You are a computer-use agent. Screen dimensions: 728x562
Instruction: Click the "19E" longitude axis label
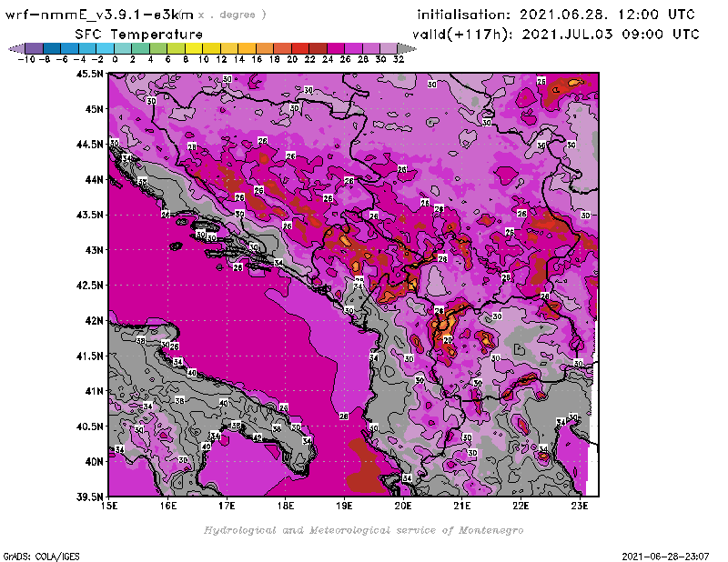[345, 507]
